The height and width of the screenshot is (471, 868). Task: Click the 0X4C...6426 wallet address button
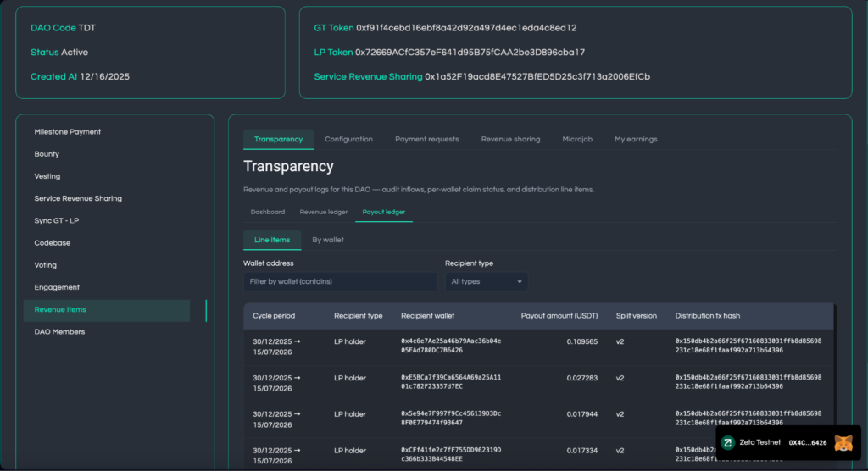[x=808, y=443]
